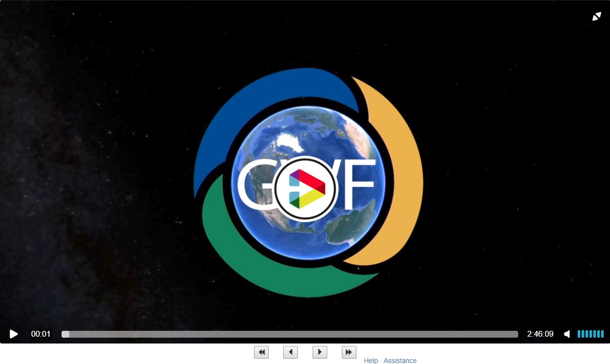Screen dimensions: 610x364
Task: Set volume to maximum using last bar
Action: tap(602, 334)
